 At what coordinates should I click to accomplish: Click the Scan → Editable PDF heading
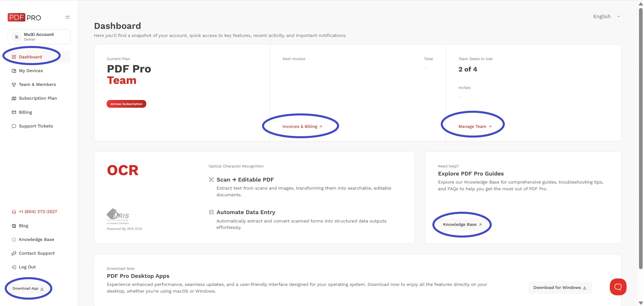tap(245, 180)
